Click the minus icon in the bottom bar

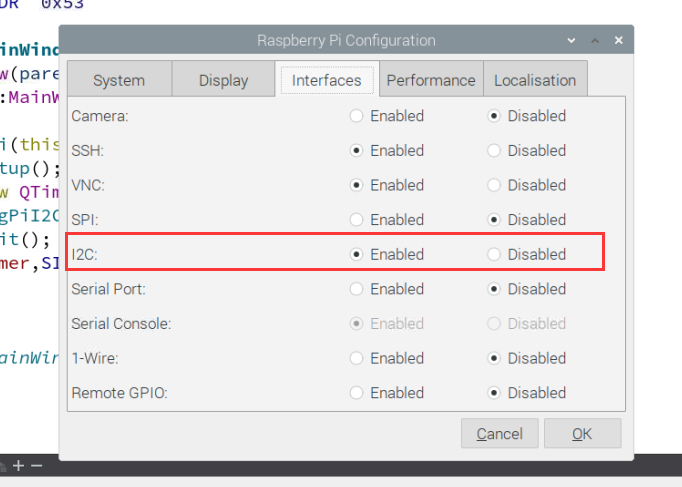click(37, 466)
